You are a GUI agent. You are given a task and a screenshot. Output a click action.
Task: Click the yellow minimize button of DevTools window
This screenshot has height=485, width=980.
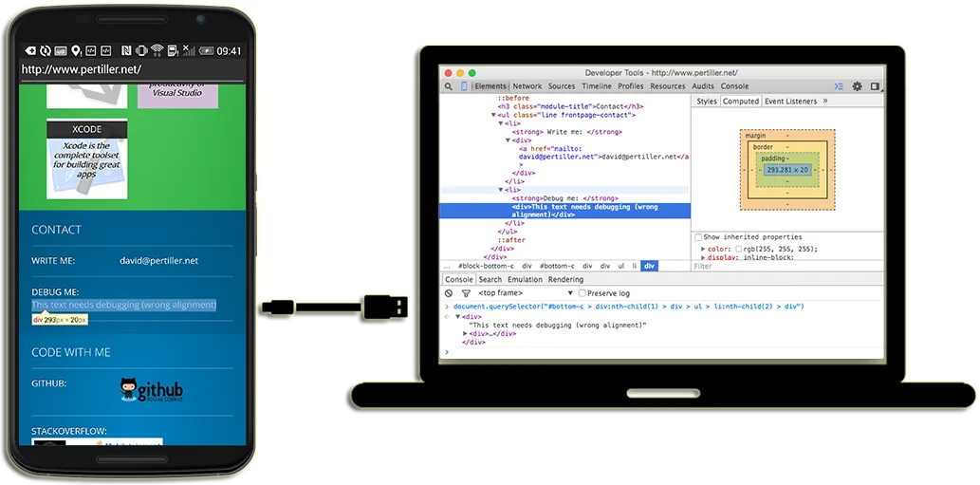461,73
